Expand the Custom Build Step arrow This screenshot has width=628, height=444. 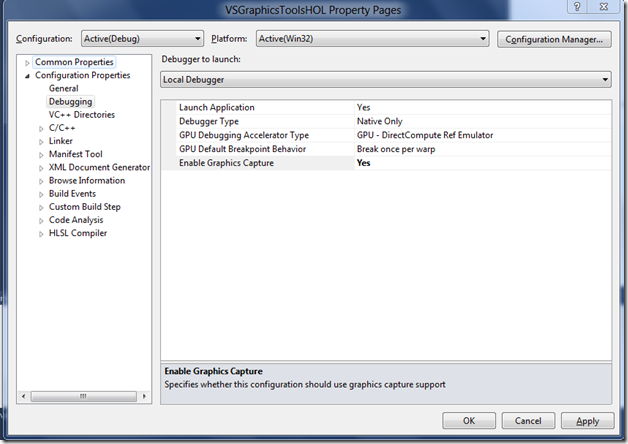[41, 208]
